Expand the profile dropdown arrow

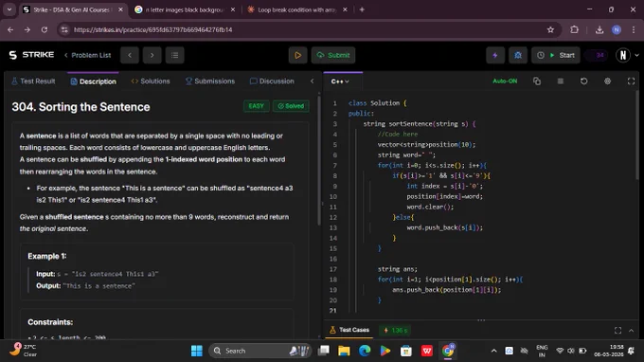(637, 55)
